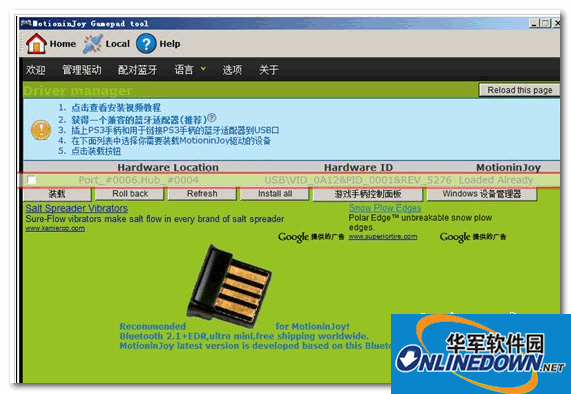Click the Roll back button

point(130,194)
